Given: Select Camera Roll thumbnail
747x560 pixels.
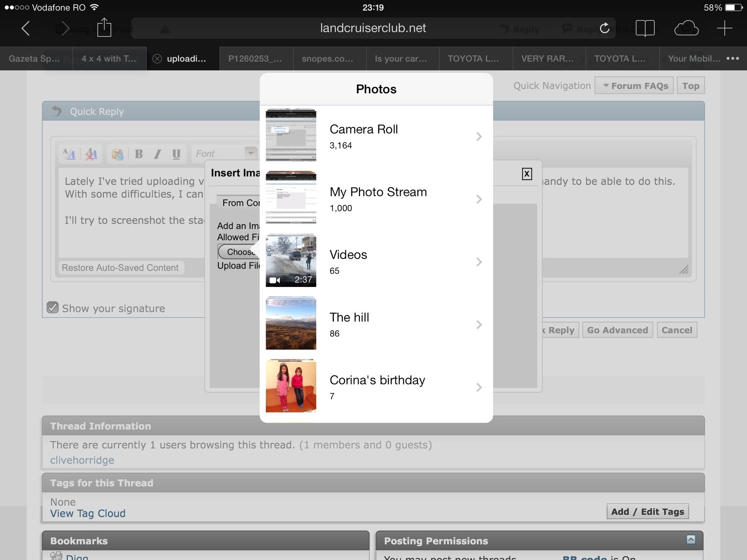Looking at the screenshot, I should click(291, 135).
